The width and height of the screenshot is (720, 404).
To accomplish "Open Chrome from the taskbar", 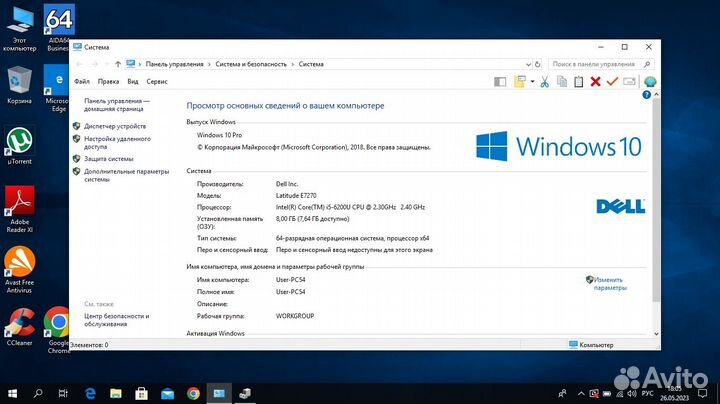I will (193, 393).
